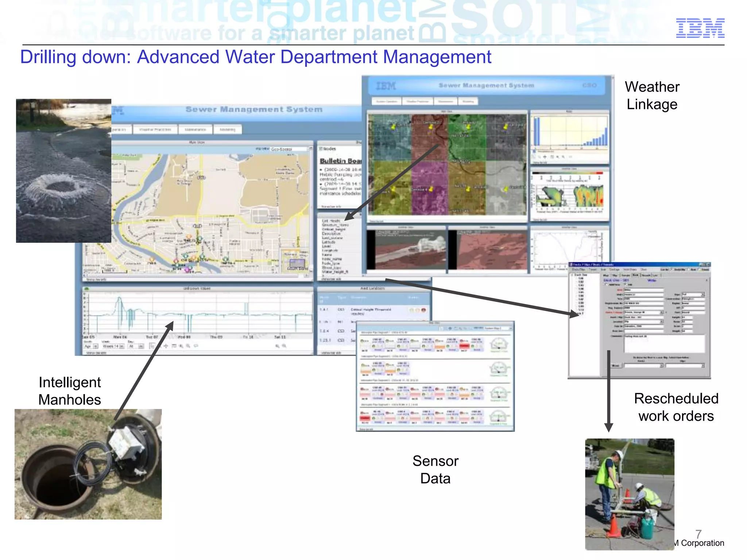The image size is (747, 560).
Task: Click the Critical Height Threshold reached alert row
Action: (x=373, y=311)
